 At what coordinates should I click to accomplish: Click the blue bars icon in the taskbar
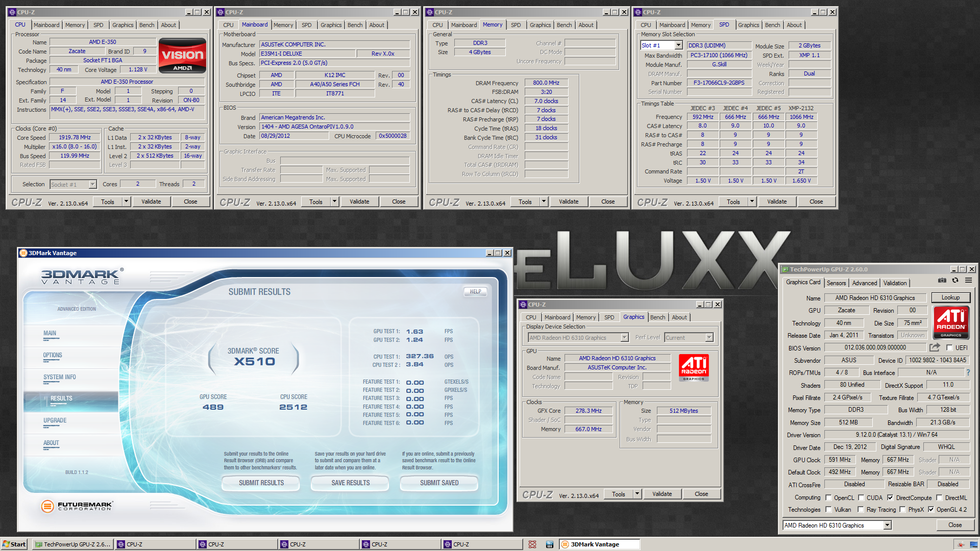pyautogui.click(x=549, y=544)
